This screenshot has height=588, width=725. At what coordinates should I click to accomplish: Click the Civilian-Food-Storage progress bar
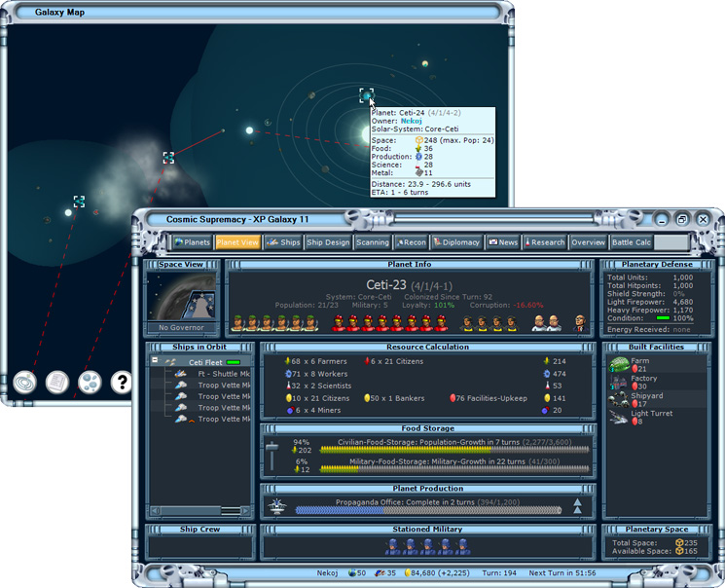tap(454, 450)
